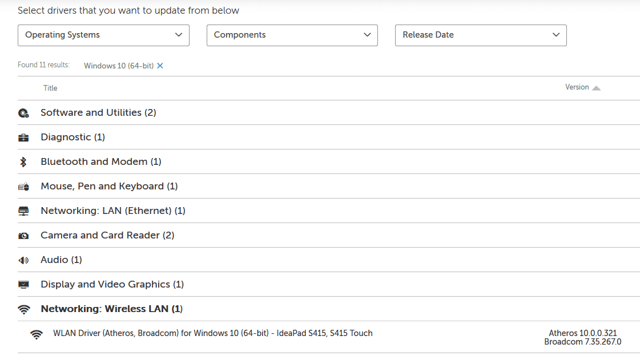Expand Camera and Card Reader (2)

pos(107,235)
